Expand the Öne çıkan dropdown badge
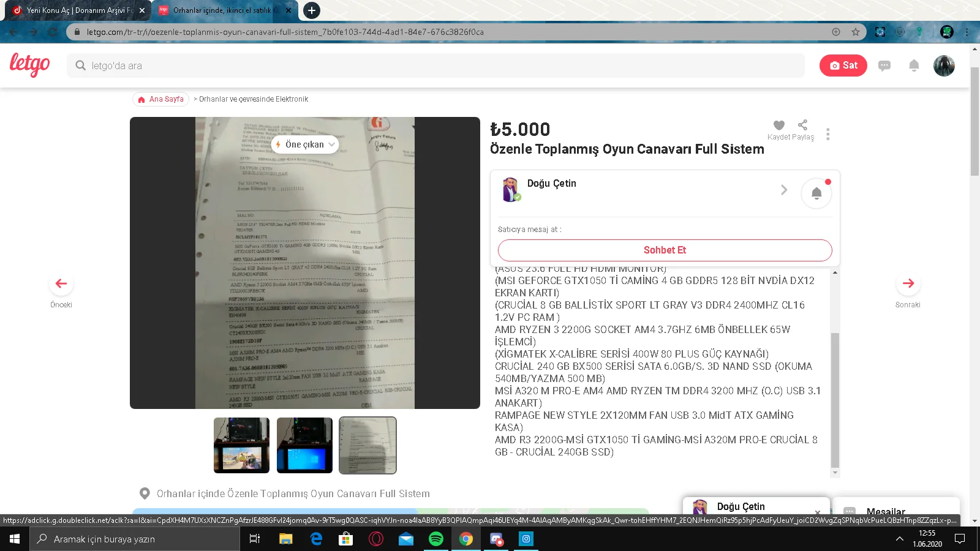 [x=305, y=144]
